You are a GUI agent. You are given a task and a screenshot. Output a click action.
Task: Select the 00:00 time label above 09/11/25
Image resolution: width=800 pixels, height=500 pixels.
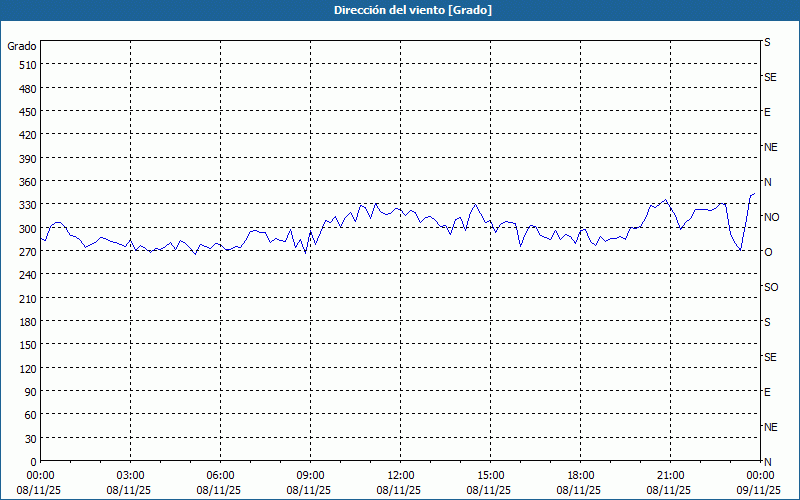[x=760, y=476]
